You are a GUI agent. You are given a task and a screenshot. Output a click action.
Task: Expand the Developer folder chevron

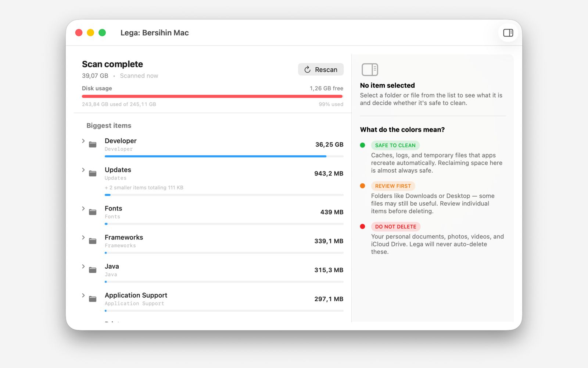(83, 141)
